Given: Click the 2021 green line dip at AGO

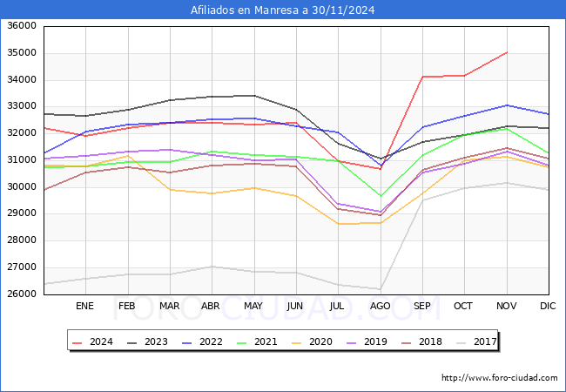Looking at the screenshot, I should coord(381,196).
